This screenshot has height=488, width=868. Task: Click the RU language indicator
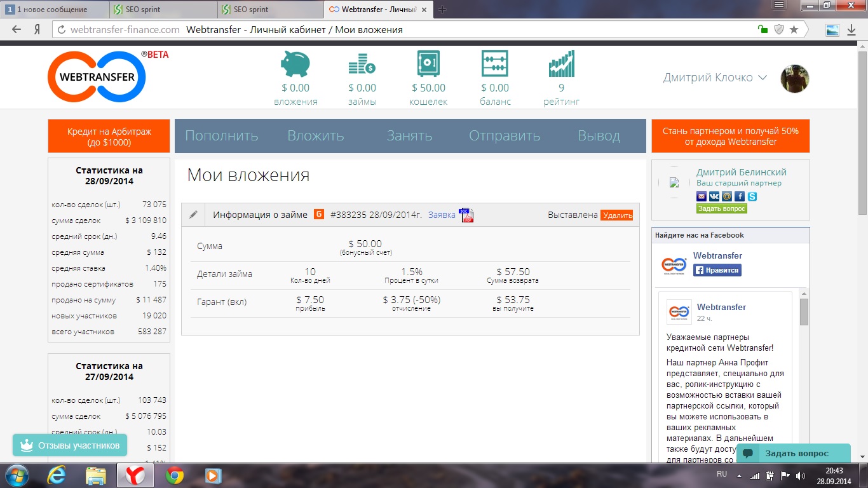[722, 474]
